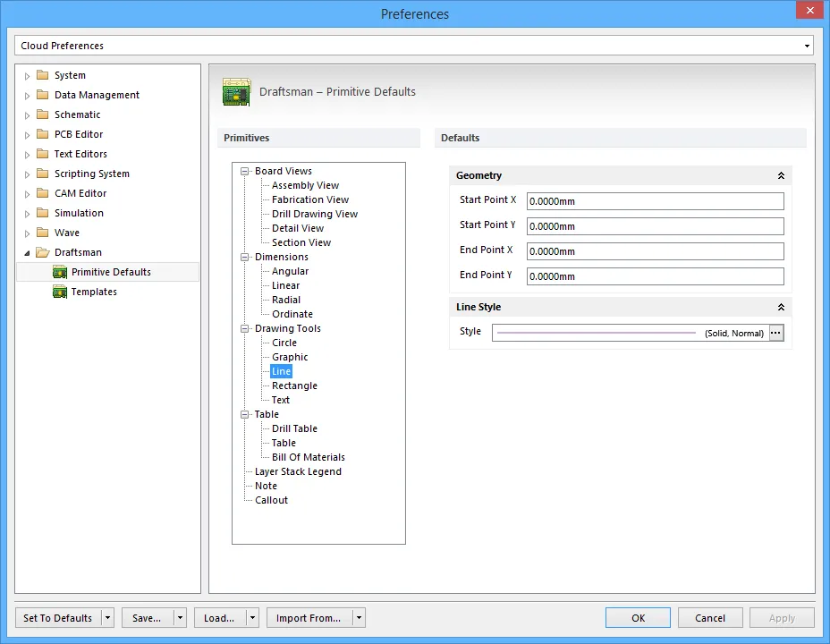Select Graphic drawing tool primitive
Image resolution: width=830 pixels, height=644 pixels.
point(290,357)
